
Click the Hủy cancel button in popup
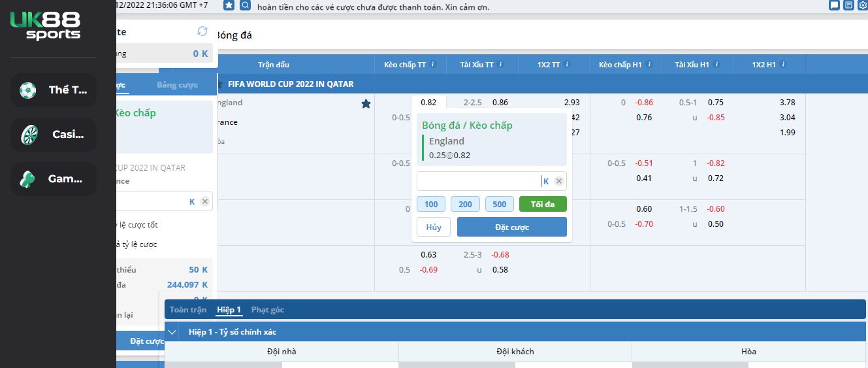(x=434, y=227)
